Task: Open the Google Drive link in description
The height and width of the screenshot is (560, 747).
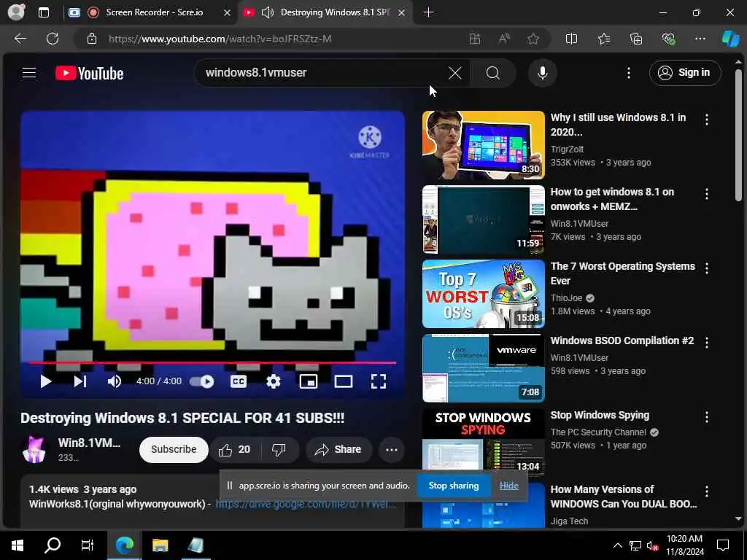Action: click(306, 504)
